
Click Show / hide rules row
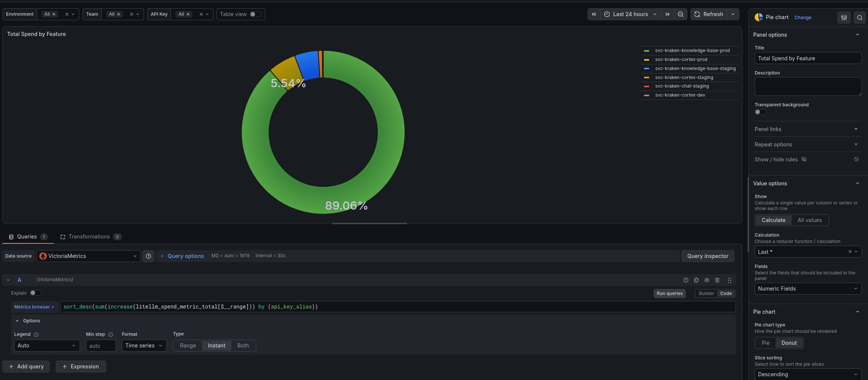(x=808, y=159)
